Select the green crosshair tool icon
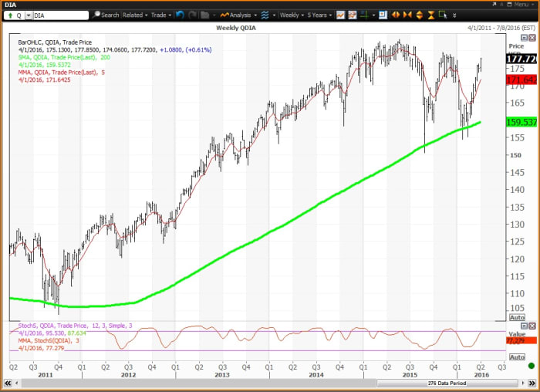 click(364, 15)
